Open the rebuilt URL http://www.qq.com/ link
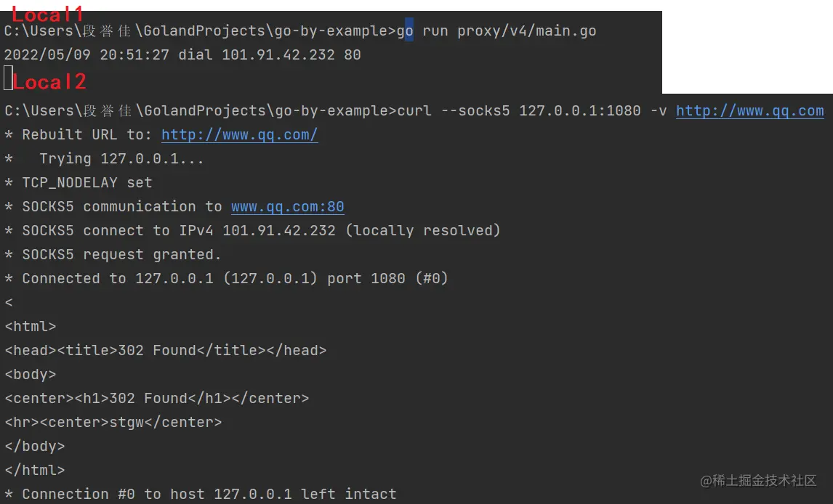The height and width of the screenshot is (504, 833). click(x=239, y=135)
